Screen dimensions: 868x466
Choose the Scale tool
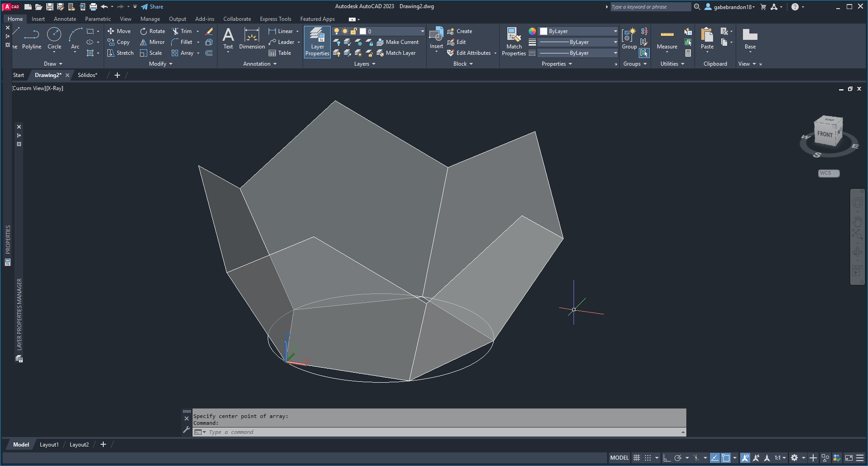click(151, 53)
